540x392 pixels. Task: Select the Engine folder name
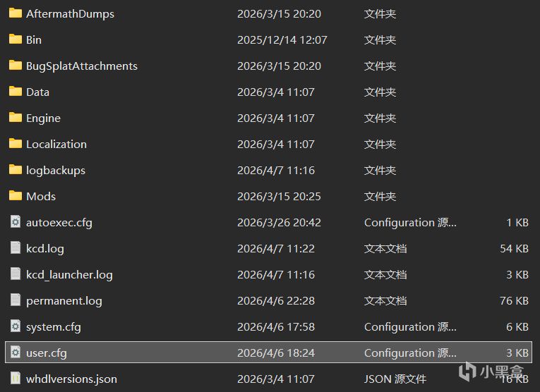pos(43,118)
